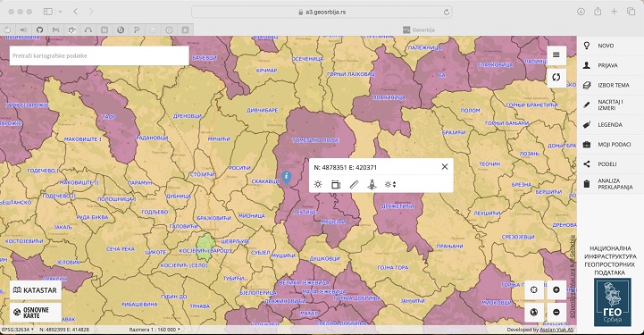Open LEGENDA in the side menu
Viewport: 644px width, 335px height.
pos(610,125)
